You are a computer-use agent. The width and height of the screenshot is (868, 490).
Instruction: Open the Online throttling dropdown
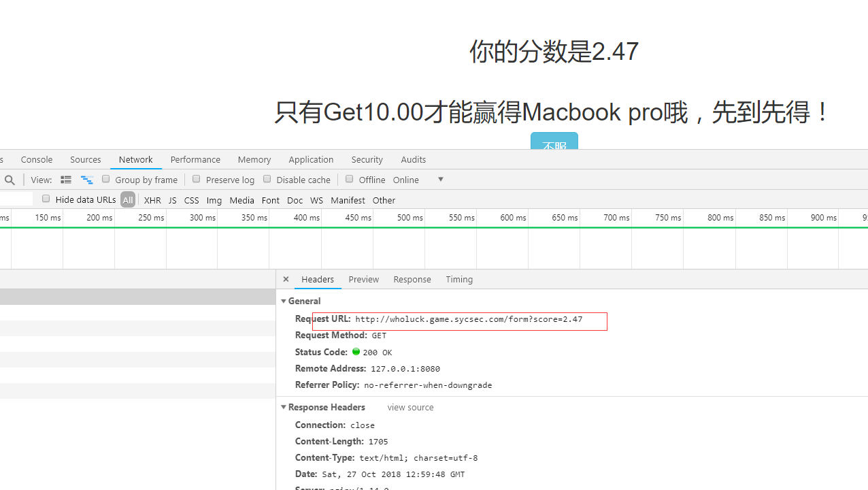click(418, 180)
